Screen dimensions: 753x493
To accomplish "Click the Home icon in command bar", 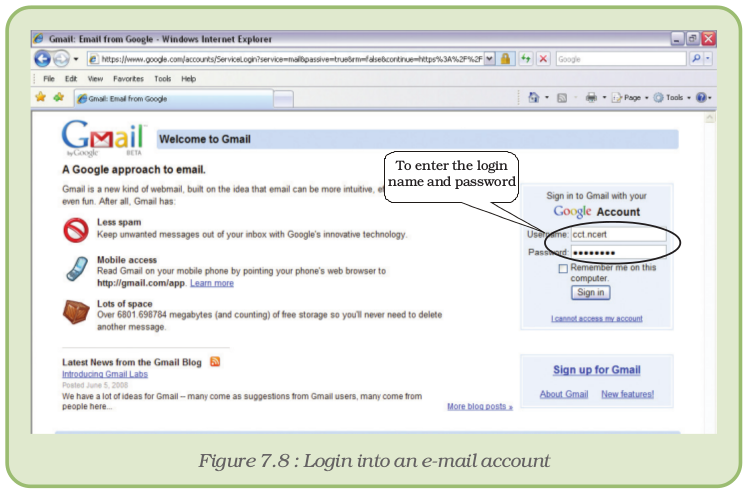I will [x=534, y=97].
